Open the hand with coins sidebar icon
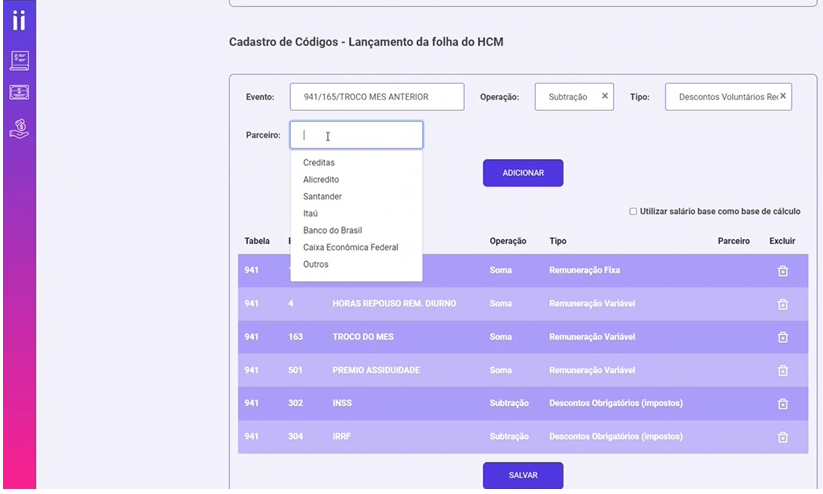The width and height of the screenshot is (823, 494). [19, 127]
